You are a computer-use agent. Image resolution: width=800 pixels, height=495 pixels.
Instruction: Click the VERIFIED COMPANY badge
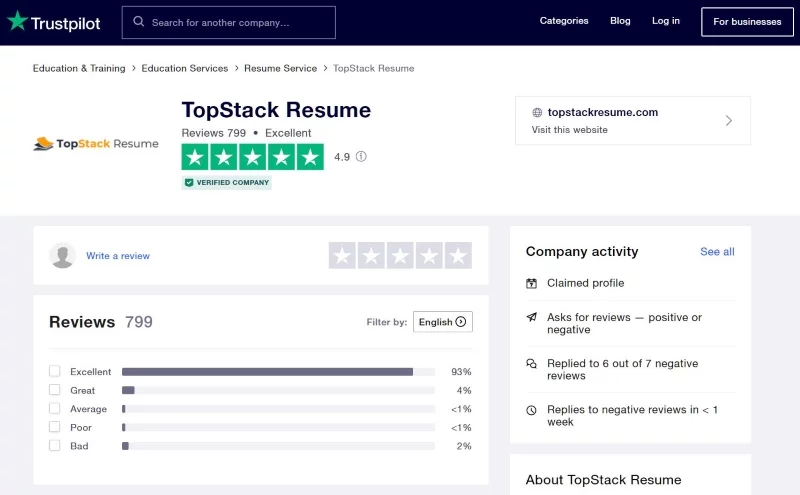click(x=227, y=183)
